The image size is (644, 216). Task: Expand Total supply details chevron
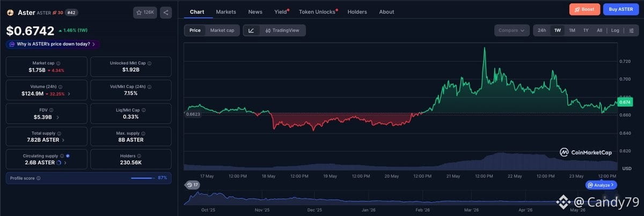point(63,140)
